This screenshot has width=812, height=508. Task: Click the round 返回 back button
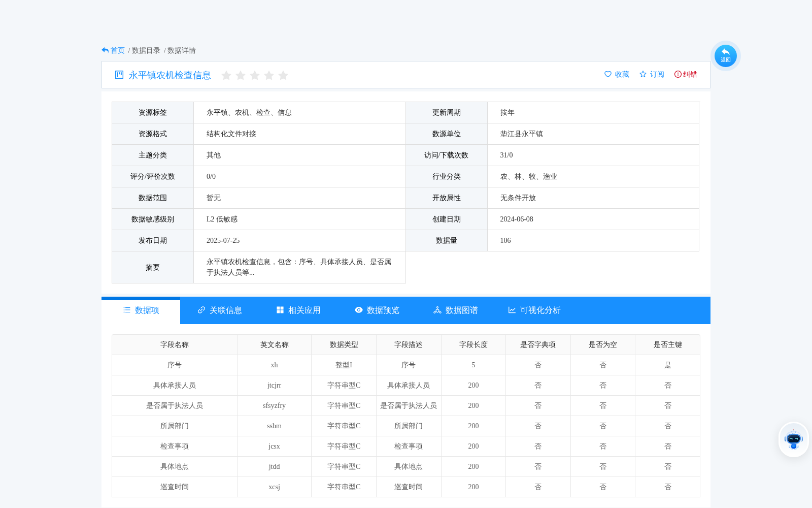725,56
